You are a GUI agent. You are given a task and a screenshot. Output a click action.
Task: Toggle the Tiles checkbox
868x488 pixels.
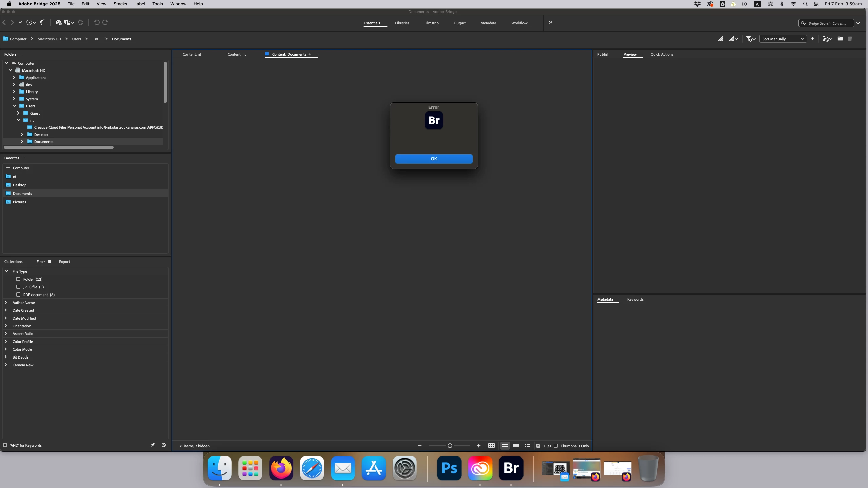(x=538, y=446)
